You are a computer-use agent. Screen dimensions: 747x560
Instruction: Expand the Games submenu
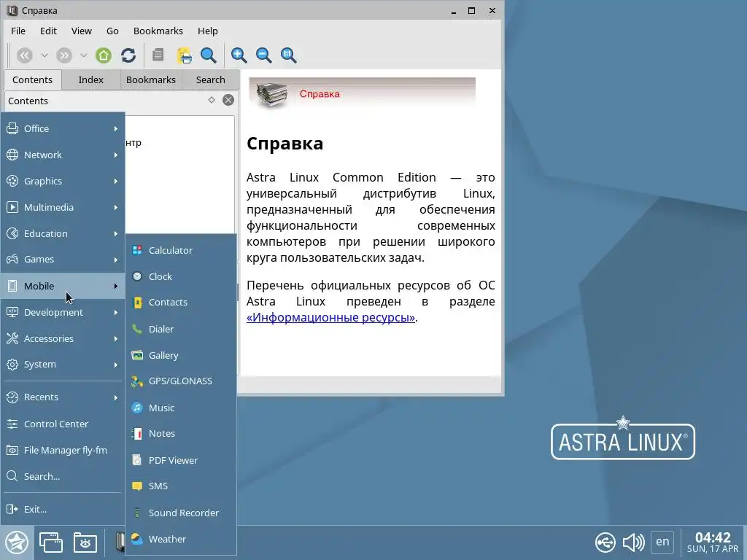(x=63, y=260)
